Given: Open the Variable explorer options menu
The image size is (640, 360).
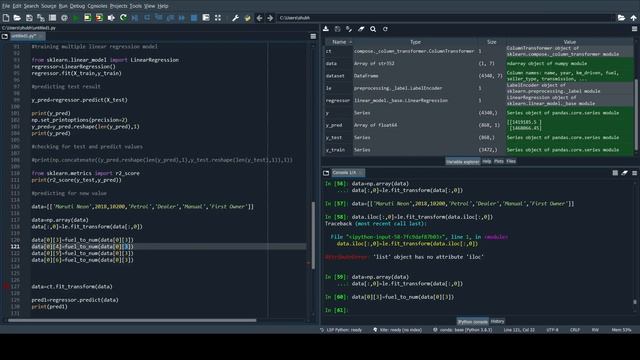Looking at the screenshot, I should pyautogui.click(x=634, y=29).
